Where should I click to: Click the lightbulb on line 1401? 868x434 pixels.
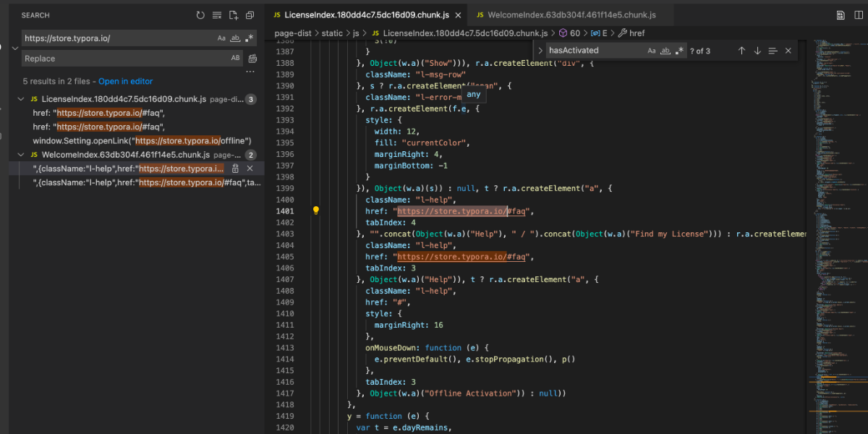(x=315, y=211)
